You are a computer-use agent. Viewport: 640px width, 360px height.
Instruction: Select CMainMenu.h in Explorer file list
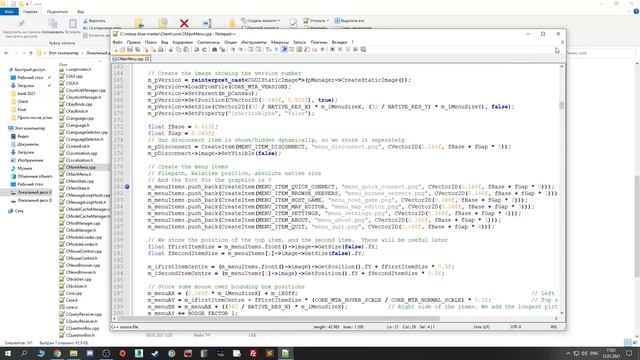click(78, 174)
